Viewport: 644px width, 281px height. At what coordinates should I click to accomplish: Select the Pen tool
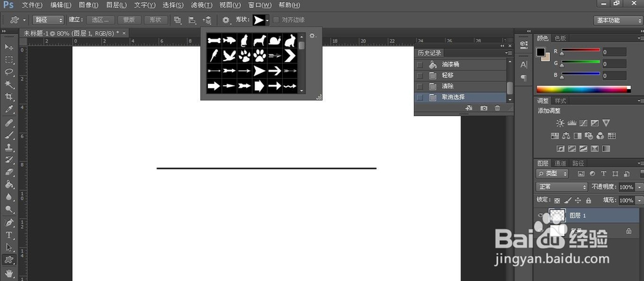(x=8, y=222)
